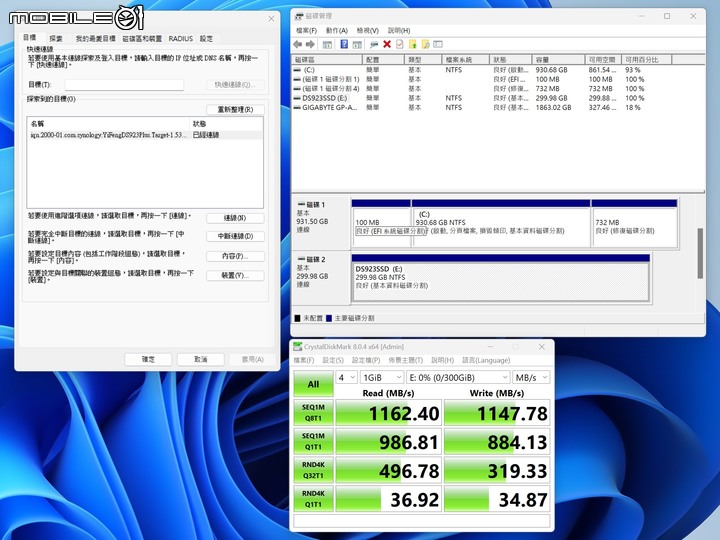Switch to the 我的最愛目標 tab

(x=96, y=39)
